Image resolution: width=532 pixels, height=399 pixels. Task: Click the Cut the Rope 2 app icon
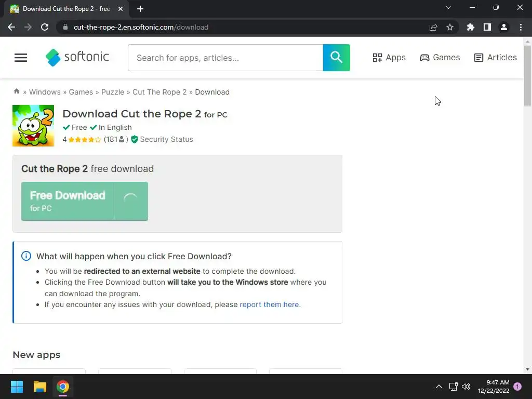pos(33,126)
